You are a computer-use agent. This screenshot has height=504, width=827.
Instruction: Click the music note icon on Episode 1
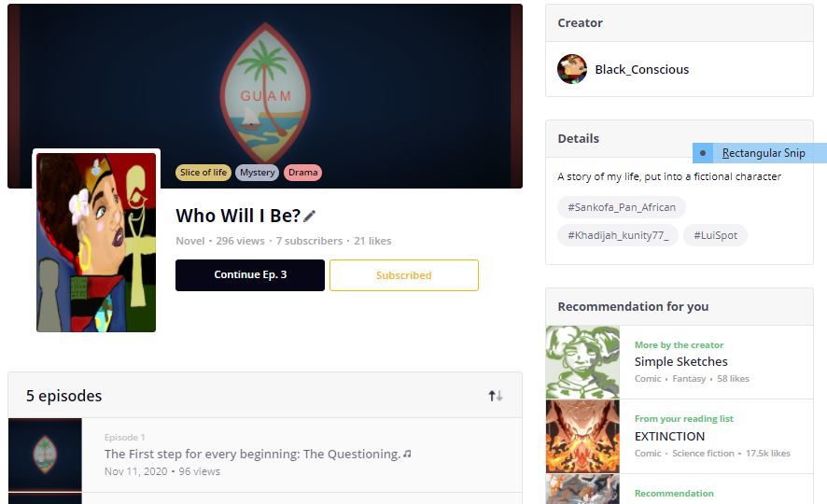tap(407, 454)
